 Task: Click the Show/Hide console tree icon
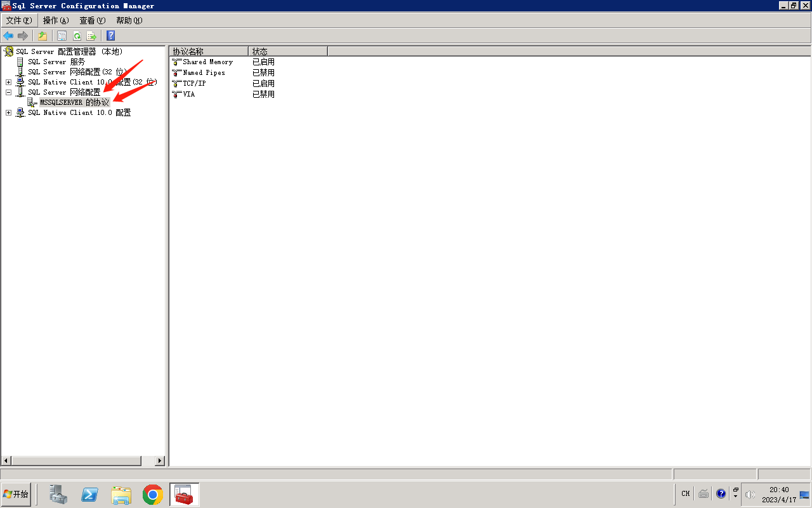pos(62,36)
